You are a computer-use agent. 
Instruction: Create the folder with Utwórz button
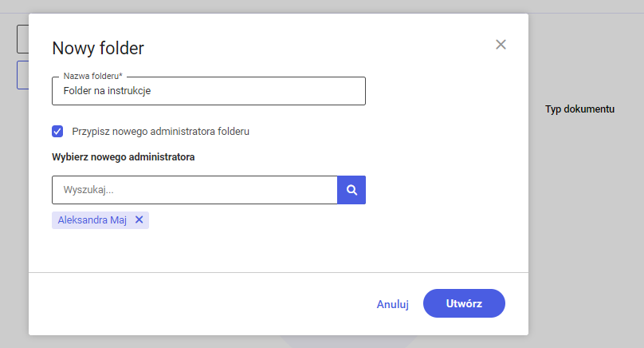tap(464, 303)
